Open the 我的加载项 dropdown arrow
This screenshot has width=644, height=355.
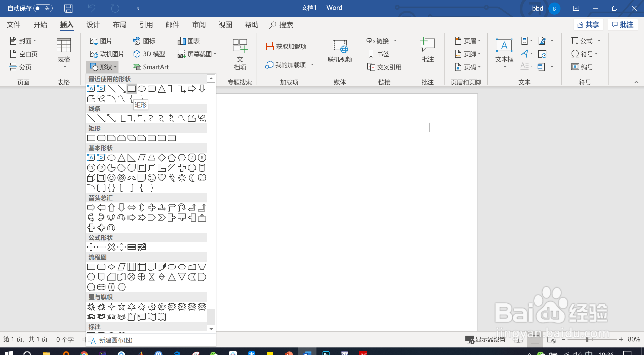tap(312, 65)
